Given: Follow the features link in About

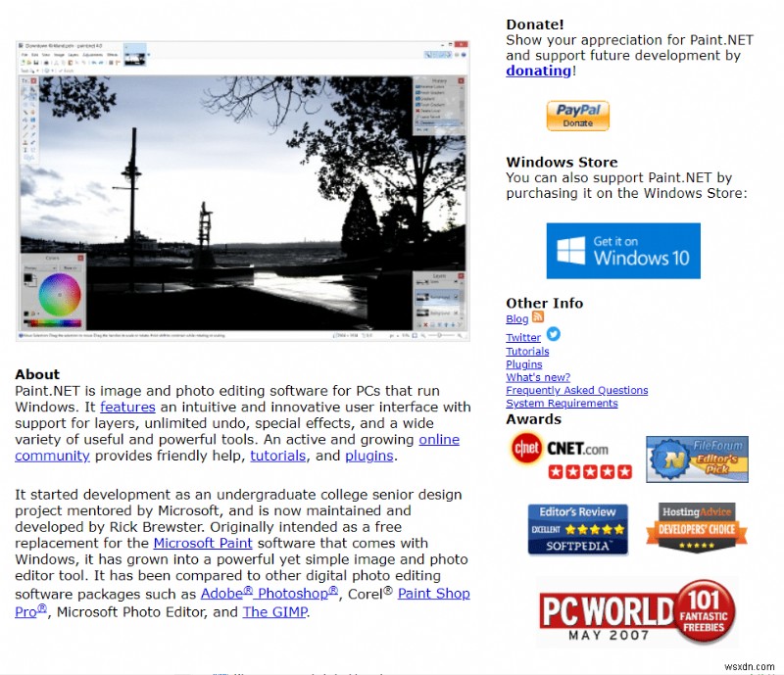Looking at the screenshot, I should [127, 407].
